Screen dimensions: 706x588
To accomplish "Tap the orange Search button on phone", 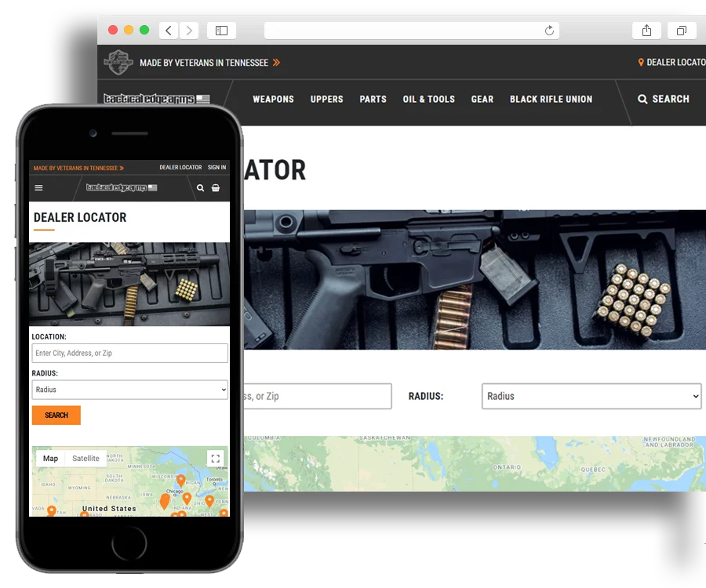I will tap(56, 416).
